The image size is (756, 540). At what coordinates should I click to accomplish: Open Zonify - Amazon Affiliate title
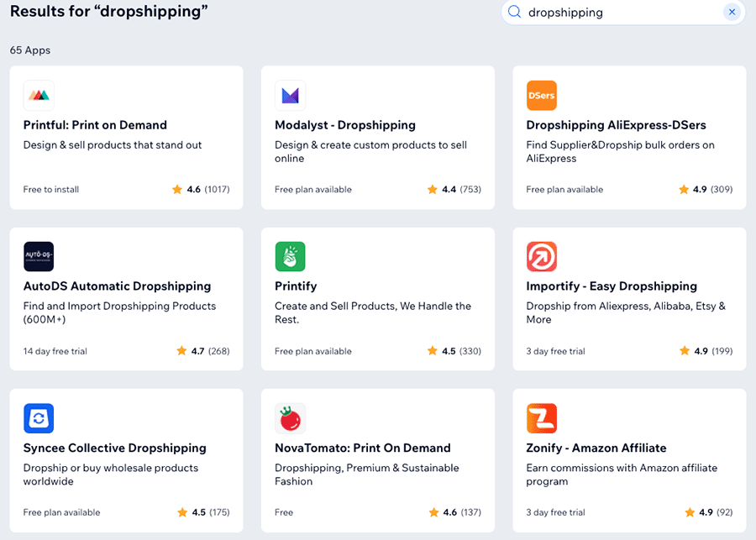(x=596, y=448)
